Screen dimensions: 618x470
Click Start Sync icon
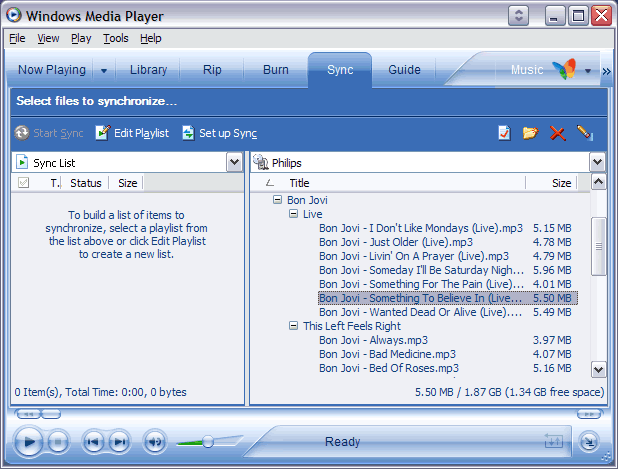[x=22, y=133]
